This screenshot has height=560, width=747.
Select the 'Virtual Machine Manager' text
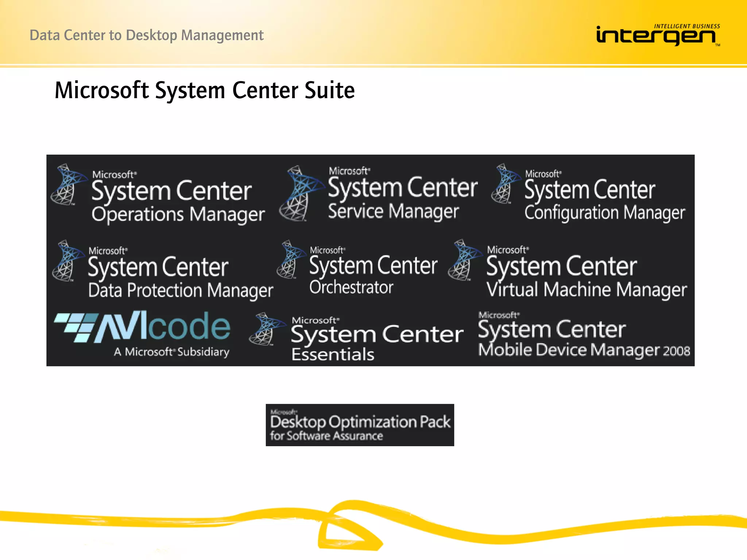pyautogui.click(x=587, y=290)
